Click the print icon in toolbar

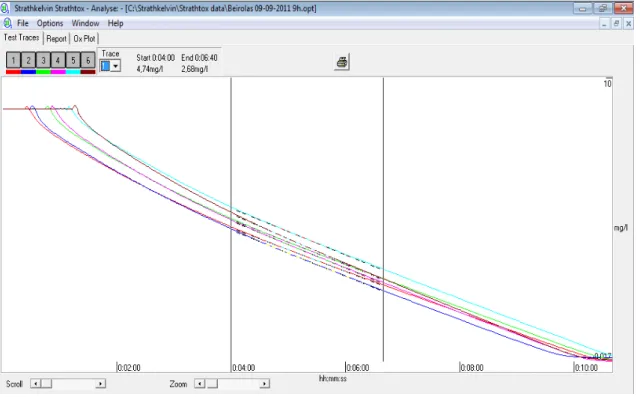tap(342, 62)
